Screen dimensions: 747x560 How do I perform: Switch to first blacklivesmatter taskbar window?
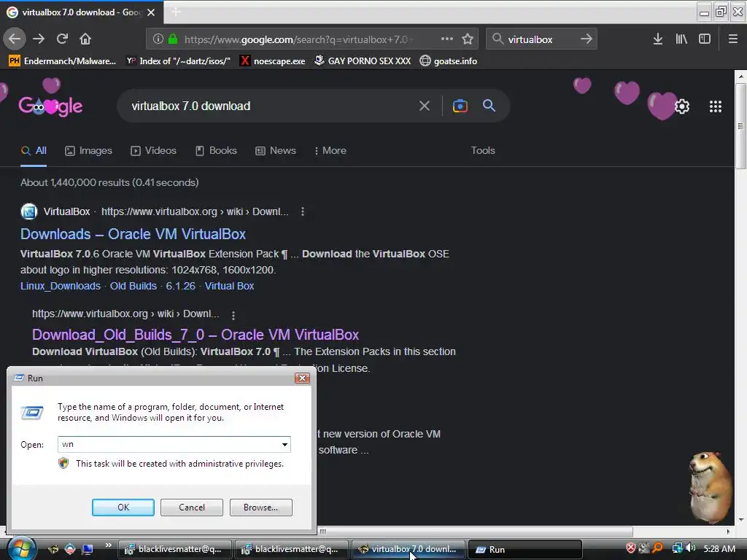174,549
